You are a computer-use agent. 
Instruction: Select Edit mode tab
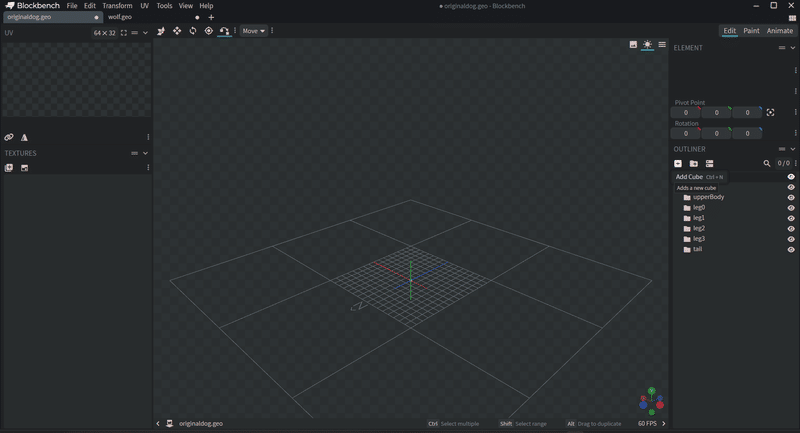point(730,31)
